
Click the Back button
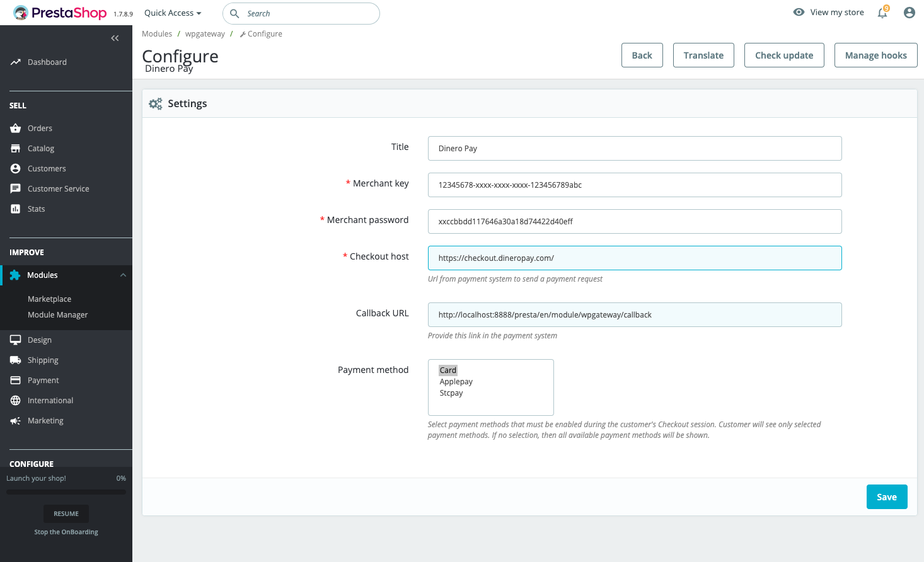[642, 55]
